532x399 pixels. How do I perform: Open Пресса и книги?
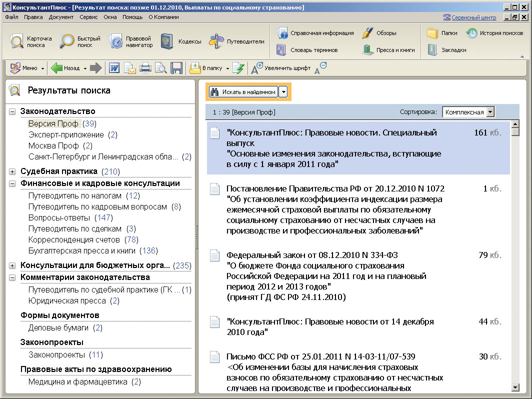point(388,50)
